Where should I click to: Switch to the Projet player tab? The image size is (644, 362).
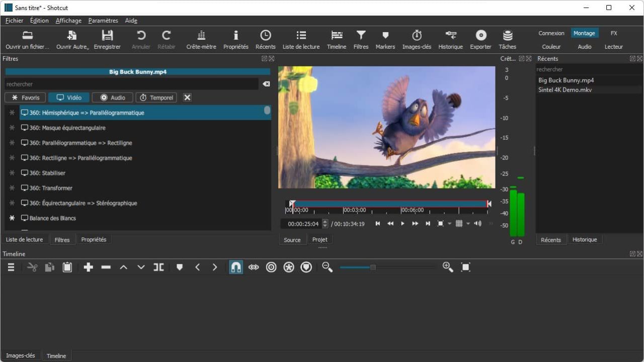point(319,240)
